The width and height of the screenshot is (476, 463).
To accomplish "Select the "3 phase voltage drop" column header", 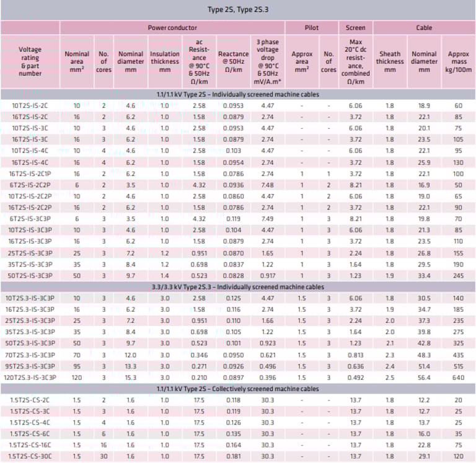I will tap(268, 61).
